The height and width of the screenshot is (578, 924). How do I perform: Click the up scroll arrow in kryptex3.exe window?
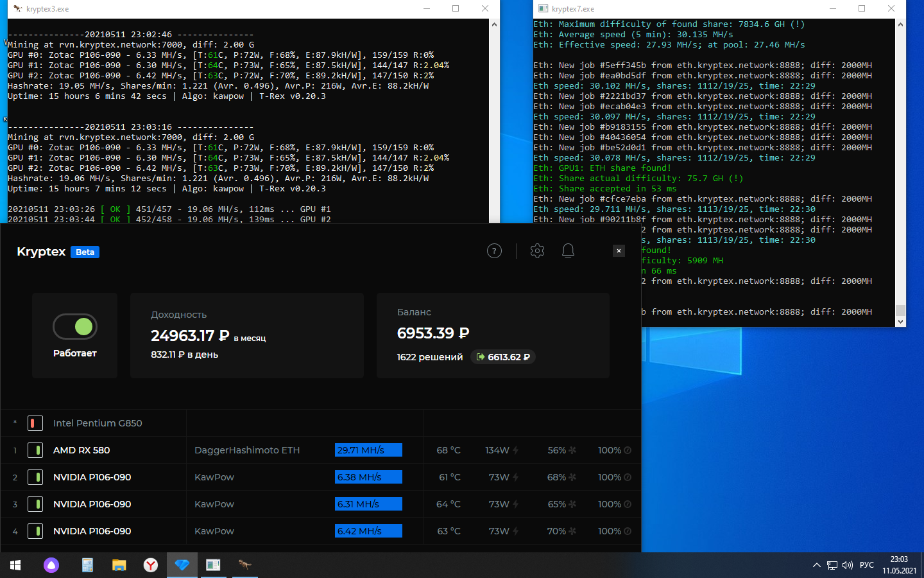(494, 24)
